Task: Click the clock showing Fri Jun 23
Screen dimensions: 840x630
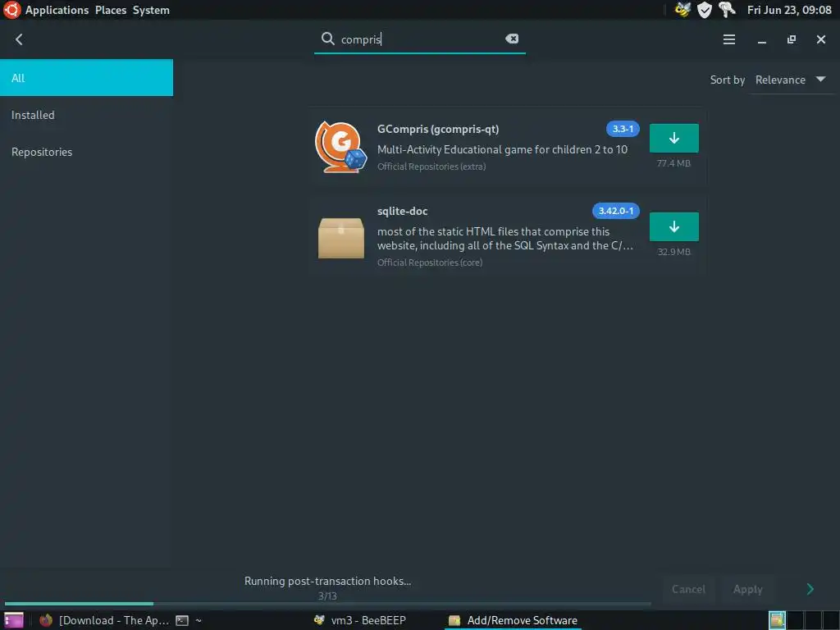Action: coord(789,10)
